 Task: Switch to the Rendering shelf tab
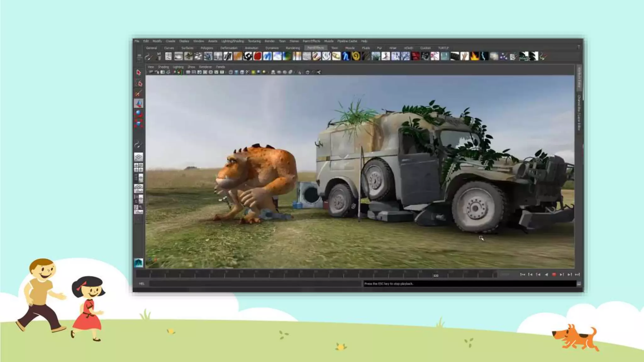pyautogui.click(x=292, y=48)
